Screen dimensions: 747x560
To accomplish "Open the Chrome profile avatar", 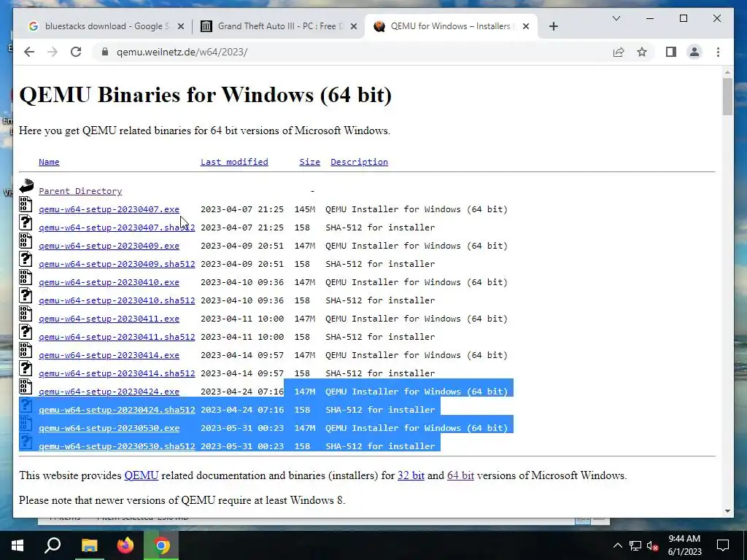I will (694, 52).
